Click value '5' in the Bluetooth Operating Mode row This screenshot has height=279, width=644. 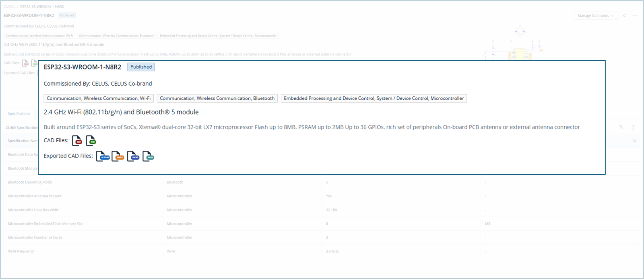(327, 183)
